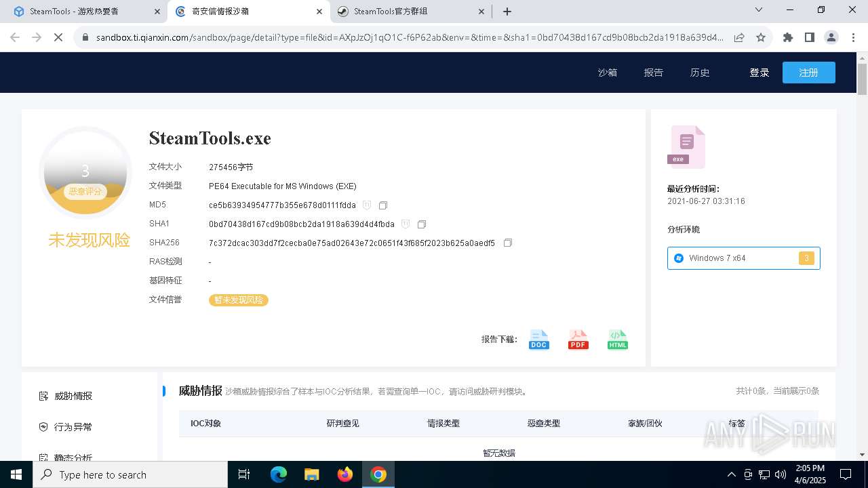
Task: Close the 奇安信情报沙箱 tab
Action: point(319,12)
